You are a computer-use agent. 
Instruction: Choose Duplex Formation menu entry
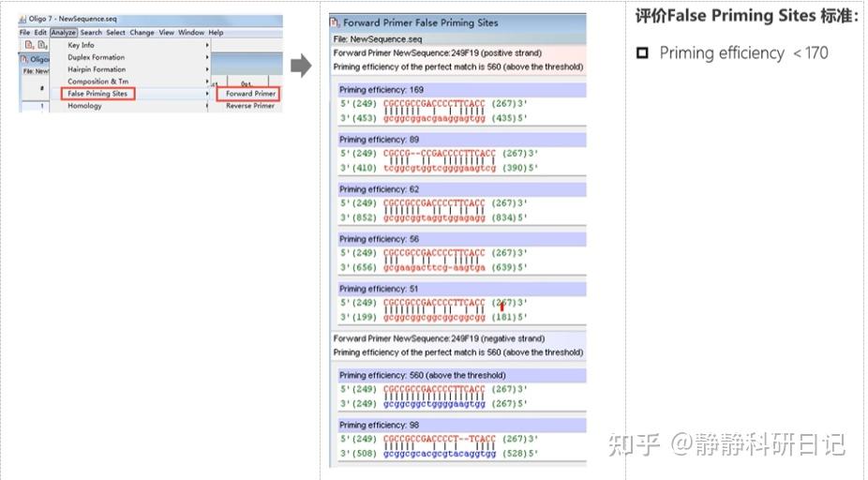97,57
